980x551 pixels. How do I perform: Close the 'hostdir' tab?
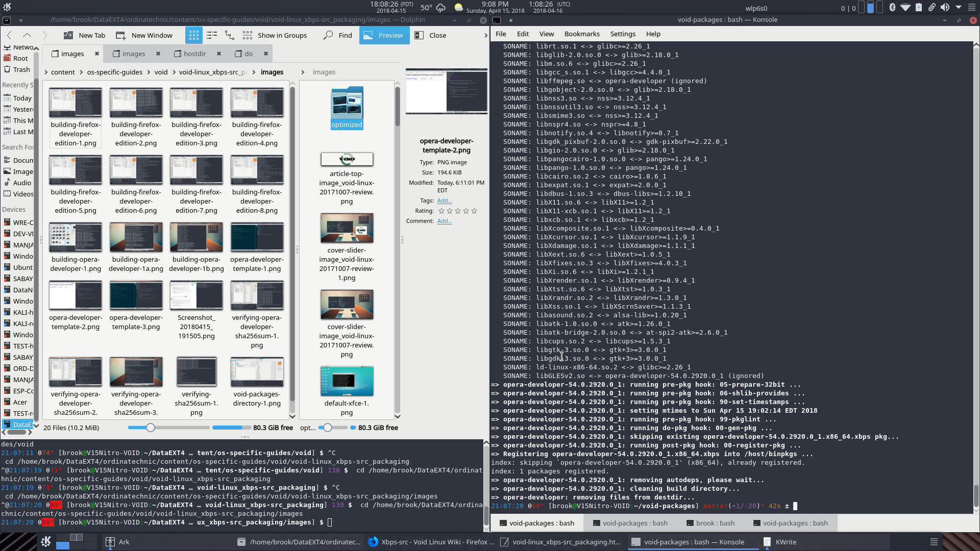219,54
